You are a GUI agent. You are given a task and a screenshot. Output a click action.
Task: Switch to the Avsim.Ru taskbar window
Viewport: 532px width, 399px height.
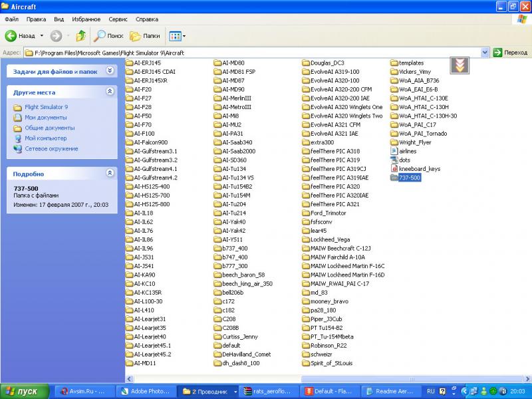[x=84, y=391]
